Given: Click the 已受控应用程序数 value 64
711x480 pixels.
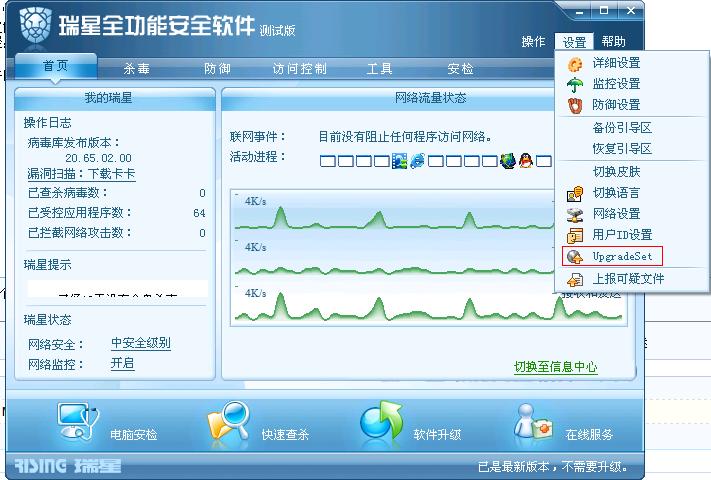Looking at the screenshot, I should 199,213.
